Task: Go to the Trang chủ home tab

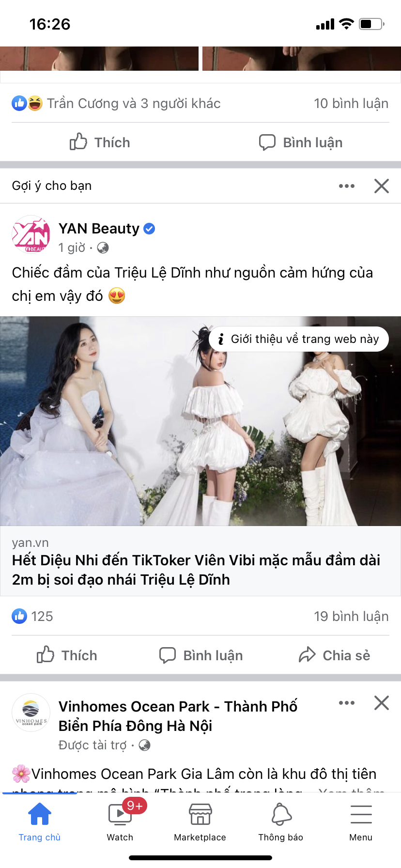Action: point(40,821)
